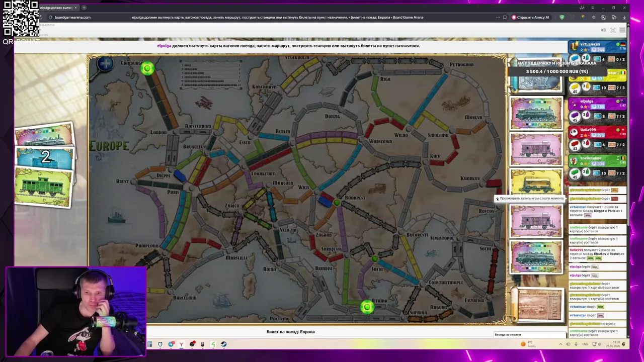Image resolution: width=644 pixels, height=362 pixels.
Task: Open a new browser tab with plus
Action: (x=84, y=8)
